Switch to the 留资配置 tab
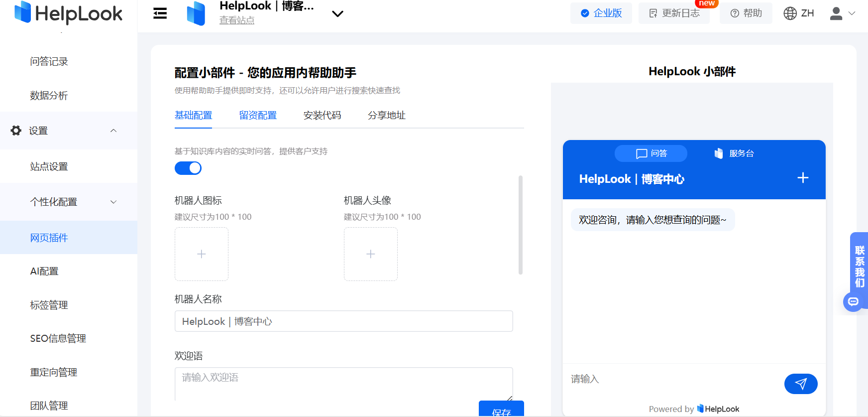Viewport: 868px width, 417px height. (x=258, y=115)
